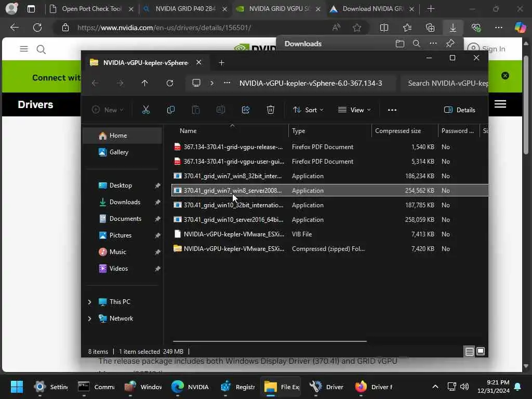Refresh the Edge browser page
Image resolution: width=532 pixels, height=399 pixels.
(37, 28)
